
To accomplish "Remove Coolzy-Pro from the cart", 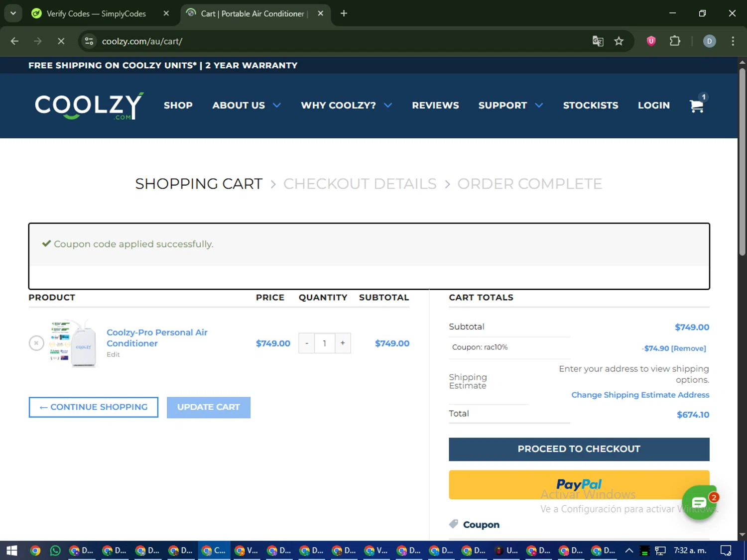I will point(36,343).
